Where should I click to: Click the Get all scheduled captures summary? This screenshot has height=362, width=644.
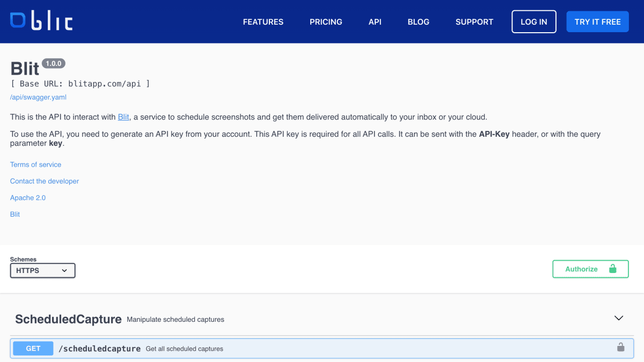185,349
